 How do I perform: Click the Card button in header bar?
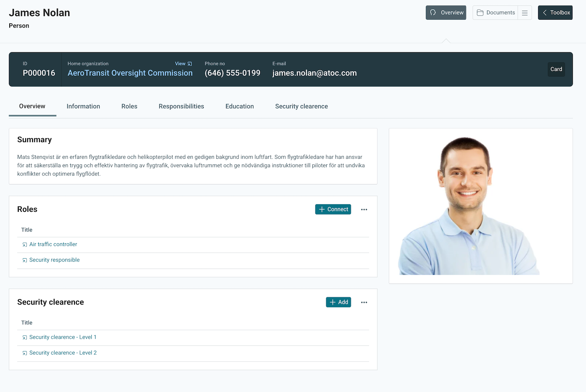pyautogui.click(x=556, y=69)
